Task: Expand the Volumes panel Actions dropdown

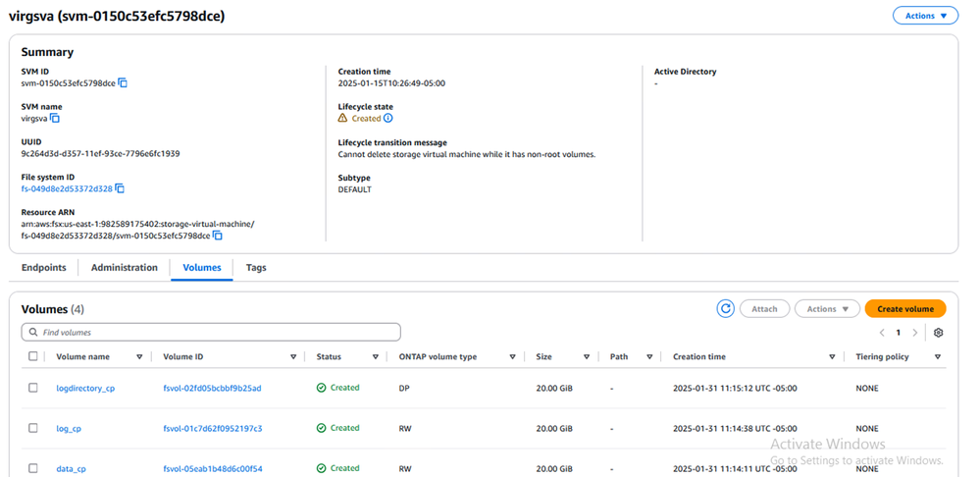Action: (827, 309)
